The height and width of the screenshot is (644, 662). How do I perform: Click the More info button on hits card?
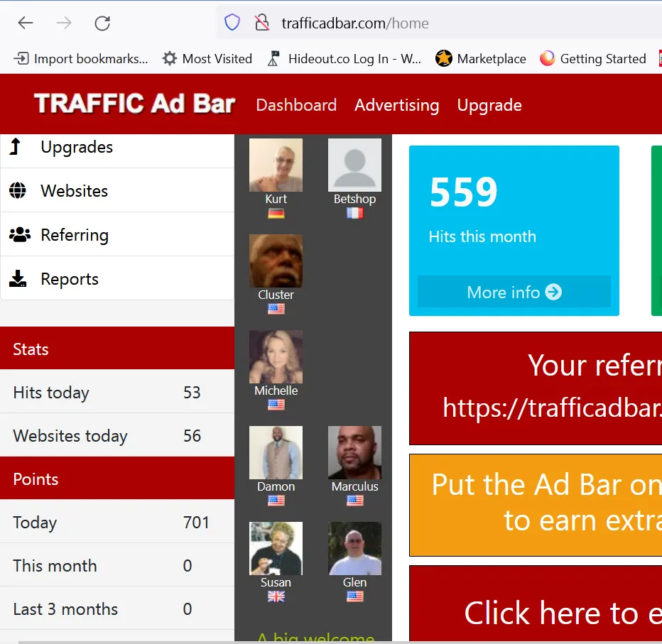[x=514, y=292]
